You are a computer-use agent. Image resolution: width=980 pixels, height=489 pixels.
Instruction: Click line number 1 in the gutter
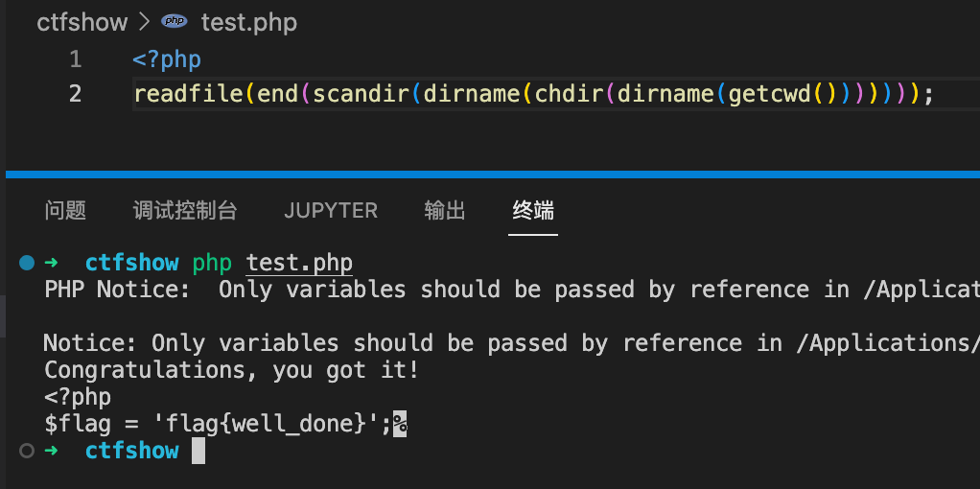(x=76, y=60)
